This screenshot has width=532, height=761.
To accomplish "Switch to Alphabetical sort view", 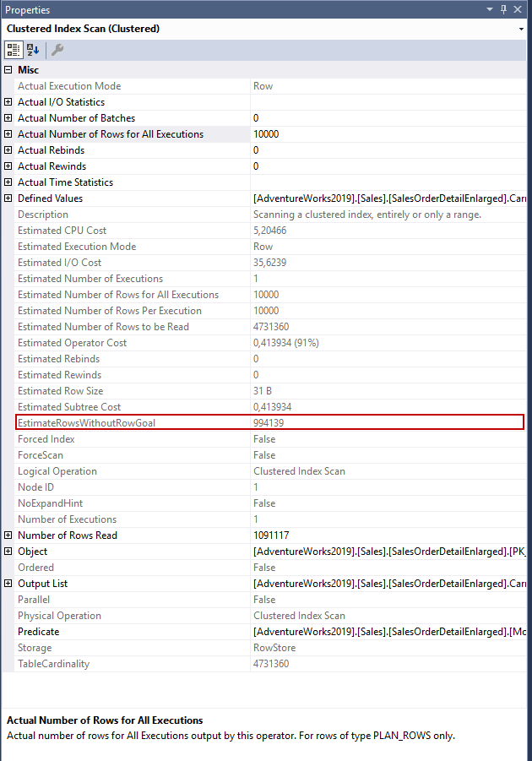I will coord(33,50).
